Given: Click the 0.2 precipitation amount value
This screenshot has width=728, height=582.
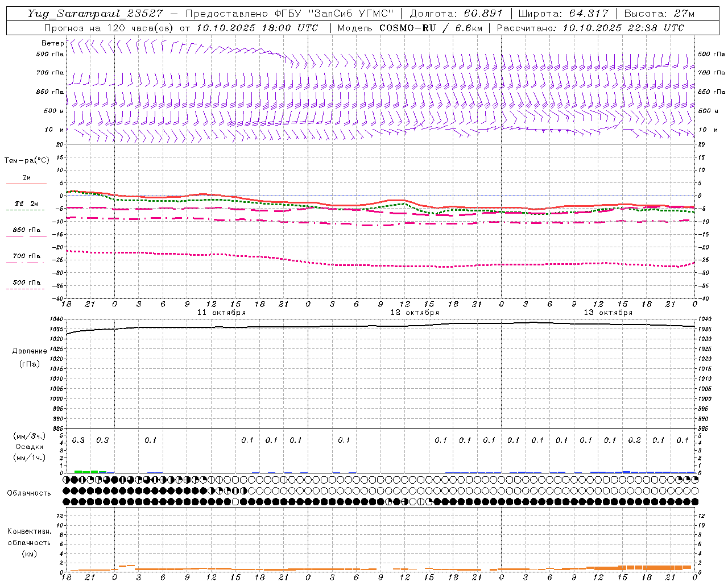Looking at the screenshot, I should coord(634,440).
